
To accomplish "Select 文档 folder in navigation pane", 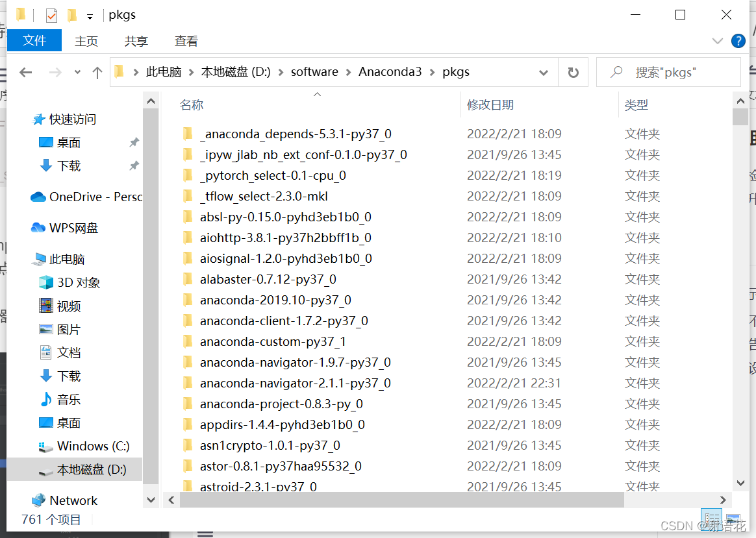I will coord(60,352).
